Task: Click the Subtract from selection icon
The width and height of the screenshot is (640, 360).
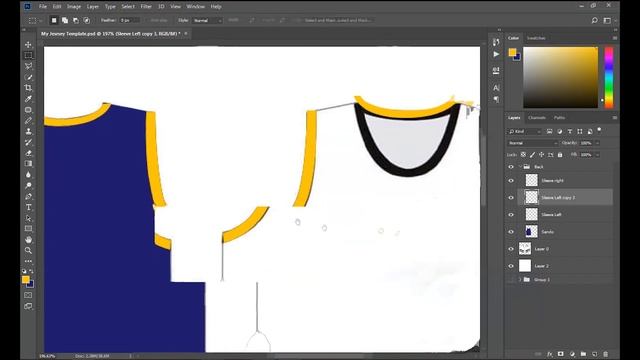Action: click(76, 20)
